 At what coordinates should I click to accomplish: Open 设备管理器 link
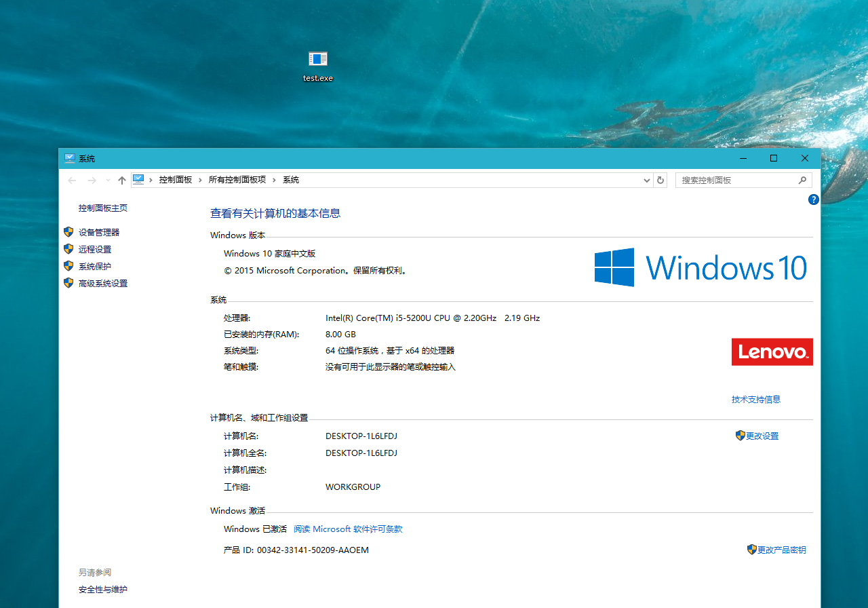[x=99, y=232]
